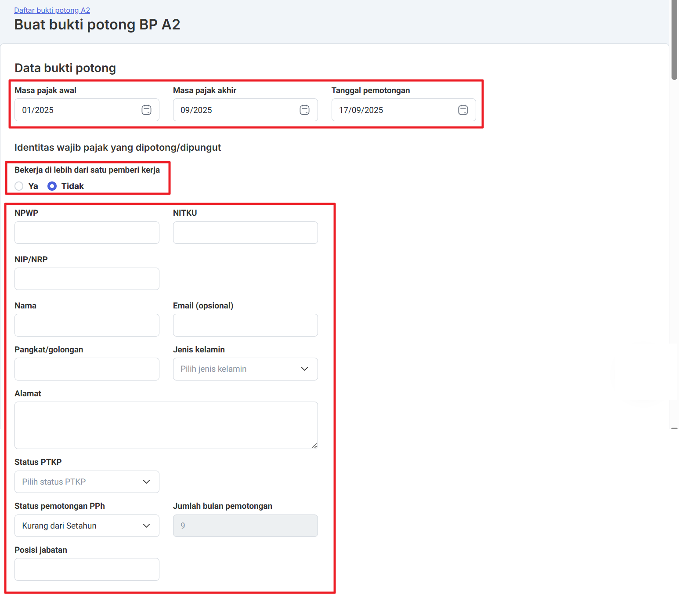679x616 pixels.
Task: Select the Tidak radio button
Action: [52, 186]
